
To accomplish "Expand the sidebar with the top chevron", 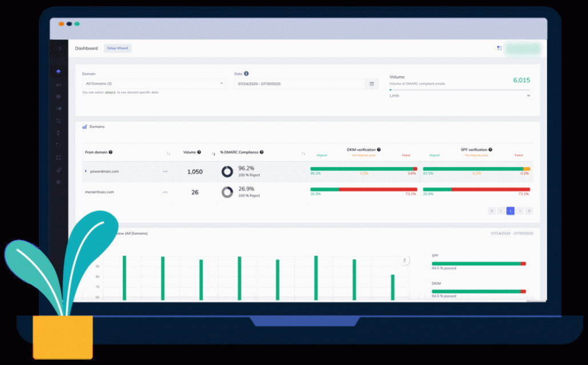I will point(59,49).
